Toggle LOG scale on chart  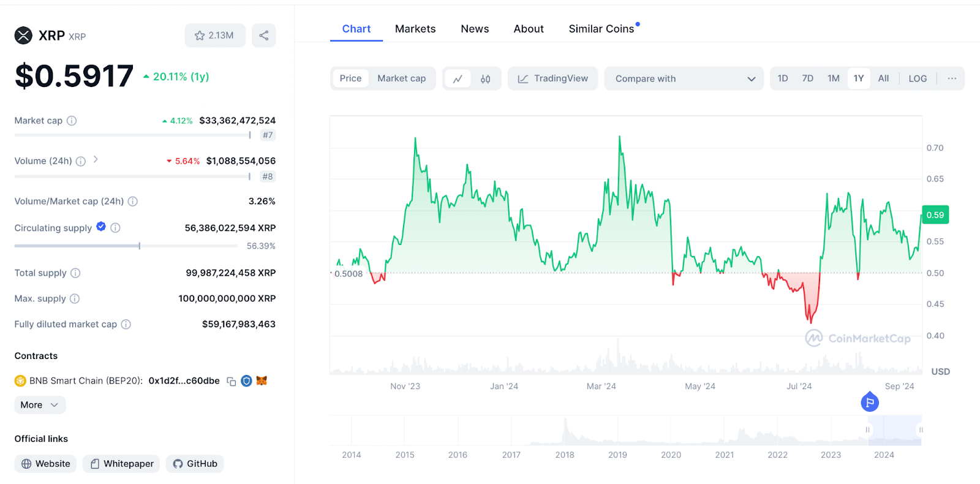(918, 78)
